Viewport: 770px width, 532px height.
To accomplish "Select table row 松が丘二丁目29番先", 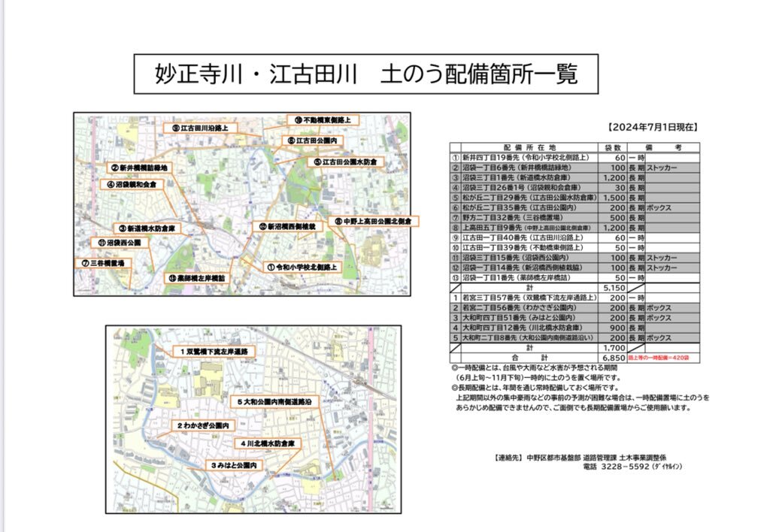I will (x=574, y=198).
